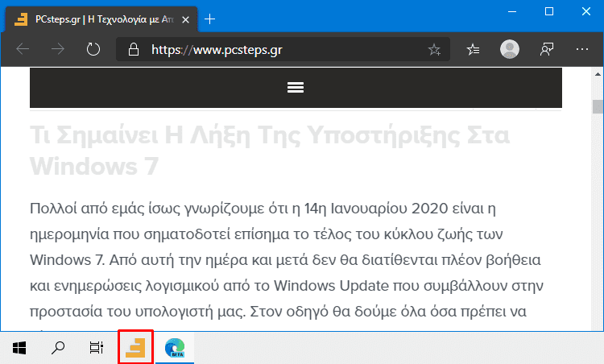
Task: Open pinned PCsteps app on taskbar
Action: pyautogui.click(x=135, y=347)
